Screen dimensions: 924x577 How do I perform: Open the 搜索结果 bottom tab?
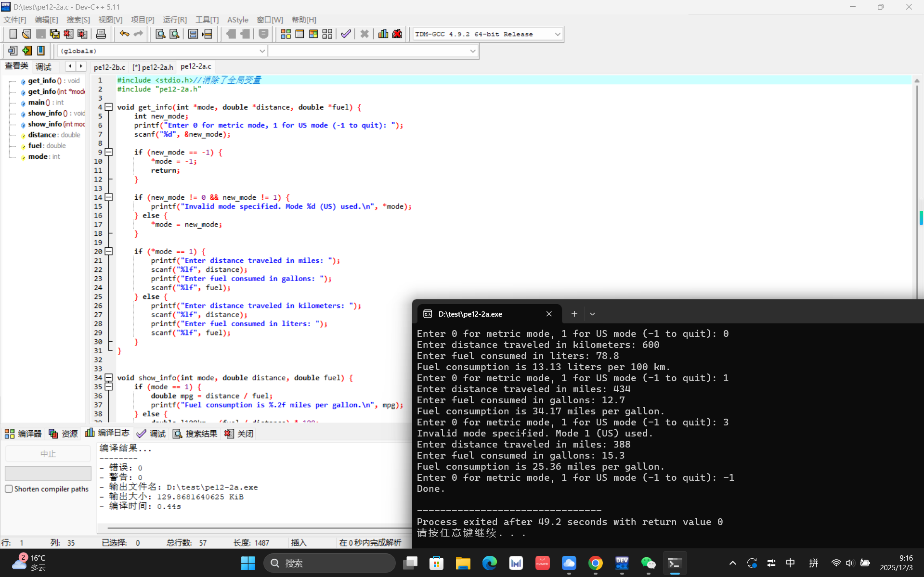(x=195, y=434)
